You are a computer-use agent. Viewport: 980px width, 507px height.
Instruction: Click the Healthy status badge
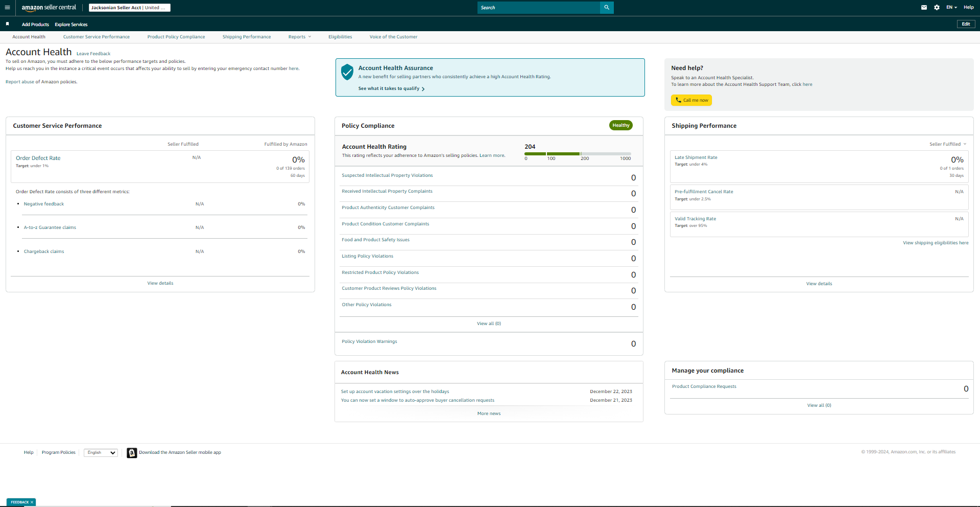[x=621, y=125]
